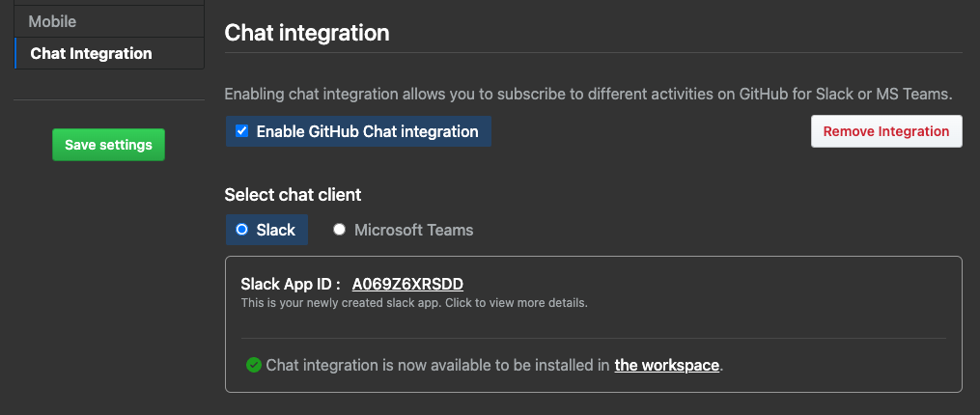The height and width of the screenshot is (415, 980).
Task: Click the chat integration description paragraph
Action: pyautogui.click(x=588, y=95)
